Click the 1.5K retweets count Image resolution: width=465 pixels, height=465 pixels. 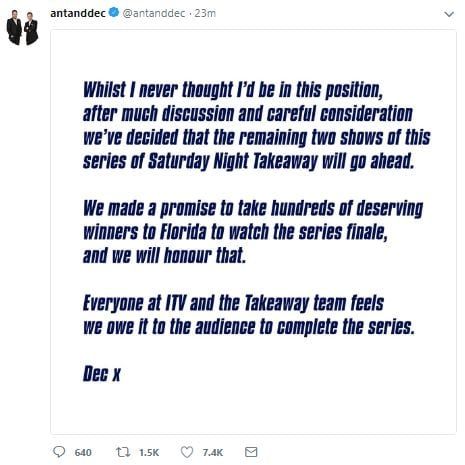click(149, 452)
